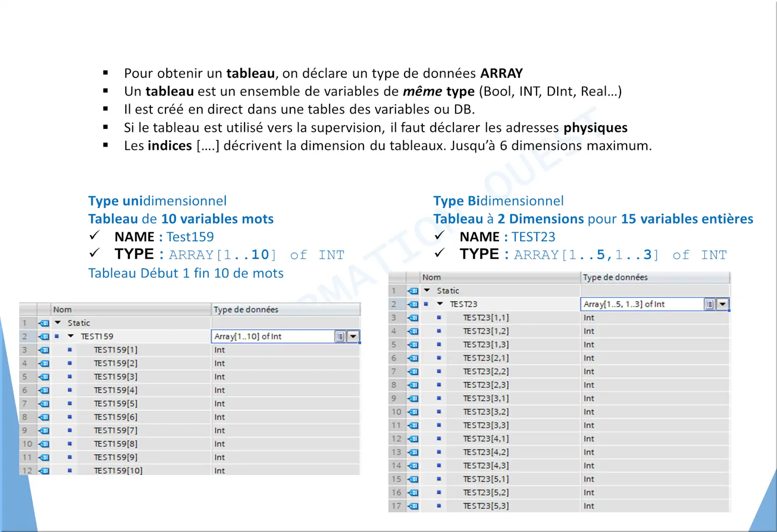Select Type de données header in TEST23 table
Viewport: 777px width, 532px height.
655,277
